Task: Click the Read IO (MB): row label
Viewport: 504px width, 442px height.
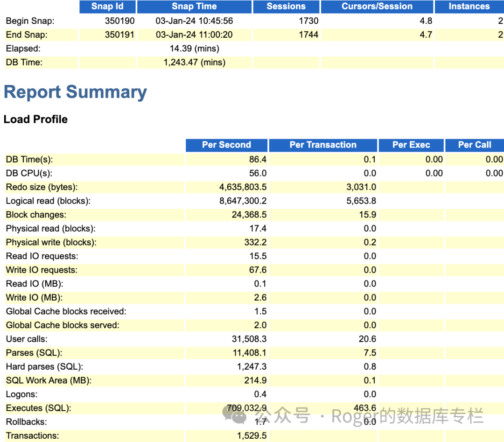Action: (x=35, y=284)
